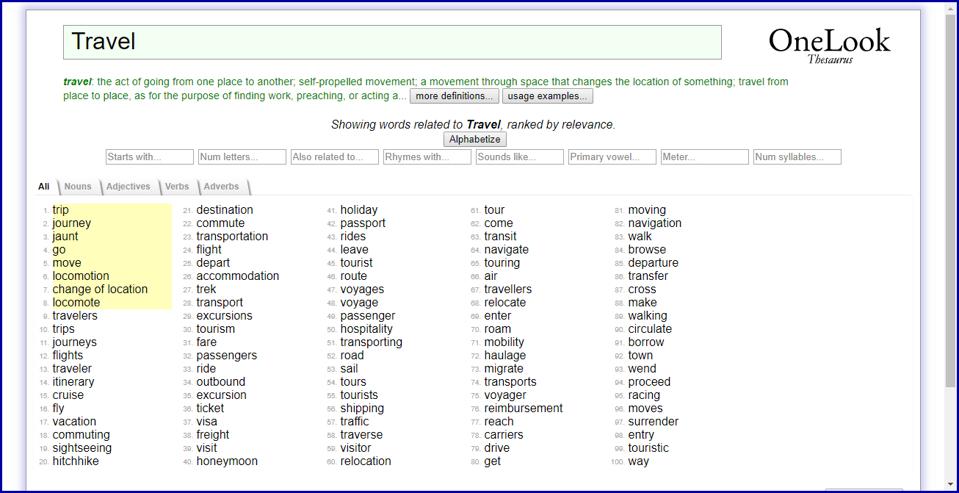Focus the "Num letters..." filter field
959x493 pixels.
[241, 157]
